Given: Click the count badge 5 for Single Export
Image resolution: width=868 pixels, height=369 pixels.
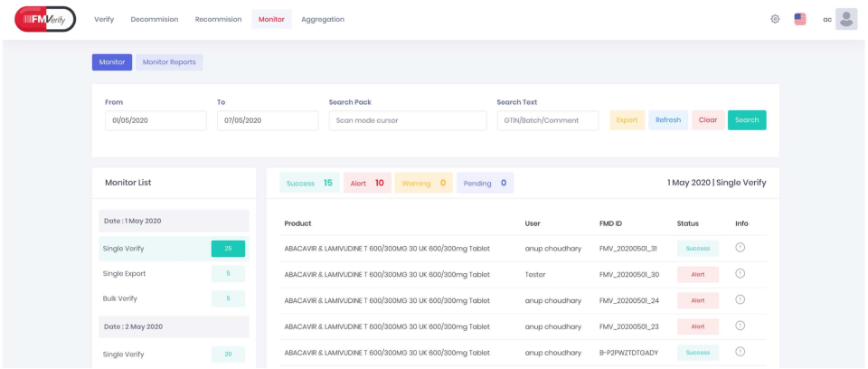Looking at the screenshot, I should [228, 274].
